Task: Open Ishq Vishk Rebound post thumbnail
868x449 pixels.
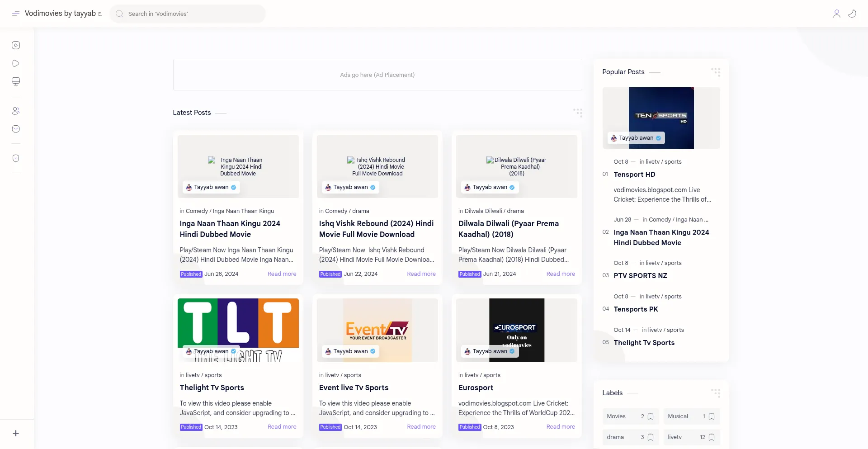Action: pyautogui.click(x=377, y=166)
